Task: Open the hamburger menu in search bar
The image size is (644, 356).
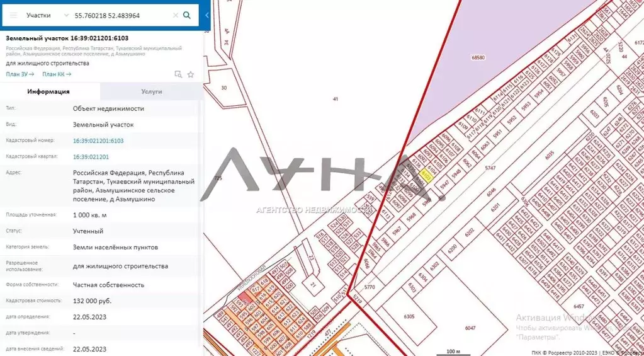Action: 13,15
